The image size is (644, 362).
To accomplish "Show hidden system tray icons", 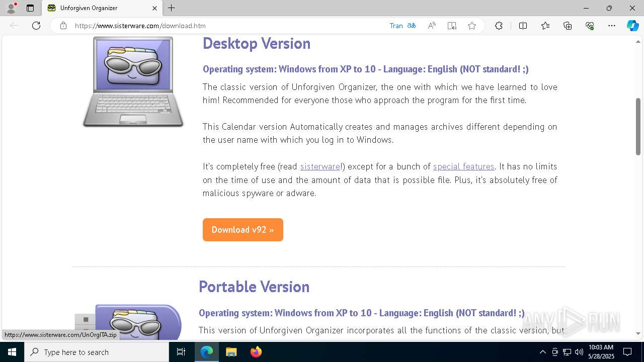I will click(x=542, y=352).
